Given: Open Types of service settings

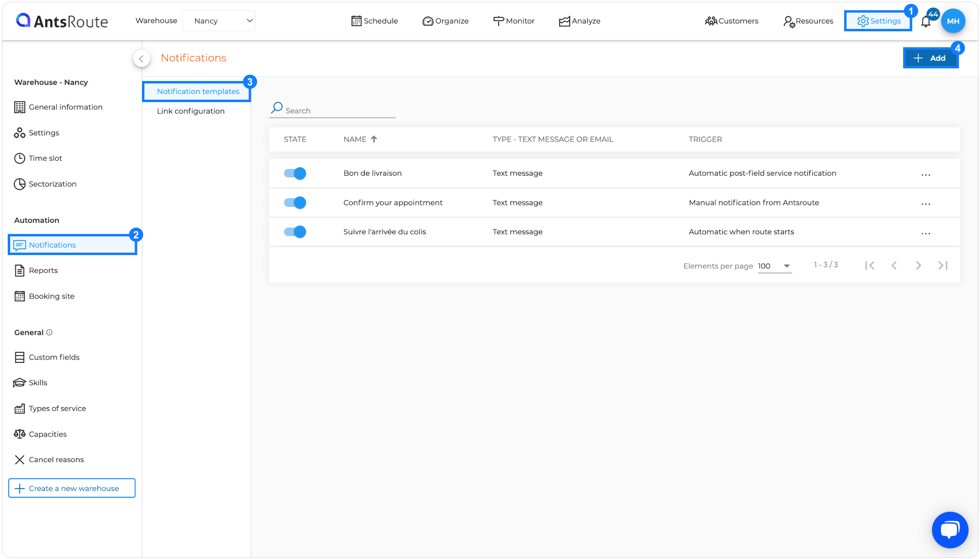Looking at the screenshot, I should (50, 408).
